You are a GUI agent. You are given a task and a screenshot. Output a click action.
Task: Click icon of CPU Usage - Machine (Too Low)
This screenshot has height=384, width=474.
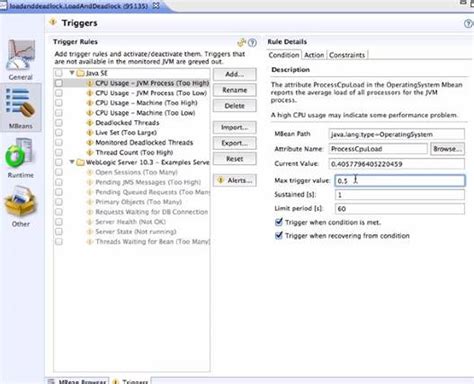[89, 113]
